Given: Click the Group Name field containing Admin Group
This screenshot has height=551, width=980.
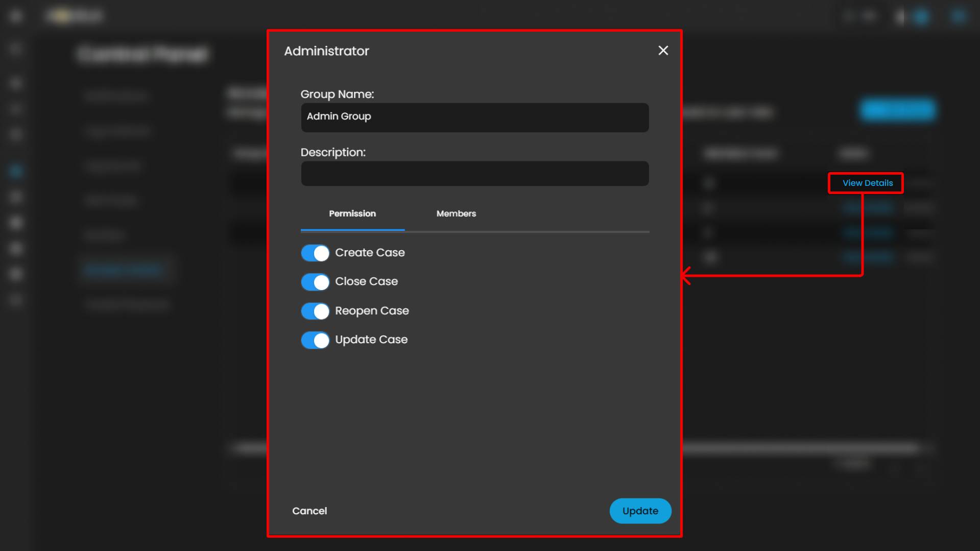Looking at the screenshot, I should point(474,117).
